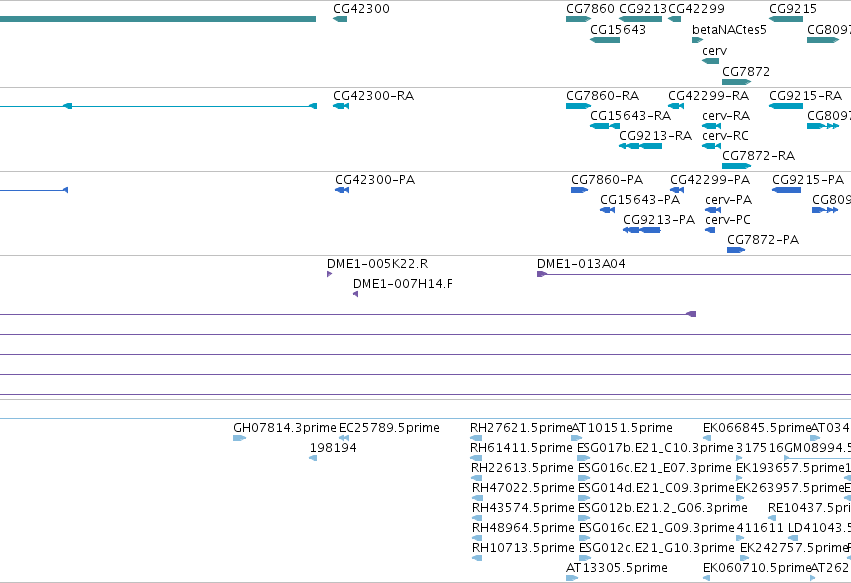The image size is (851, 583).
Task: Open BAC clone label DME1-013A04
Action: 581,264
